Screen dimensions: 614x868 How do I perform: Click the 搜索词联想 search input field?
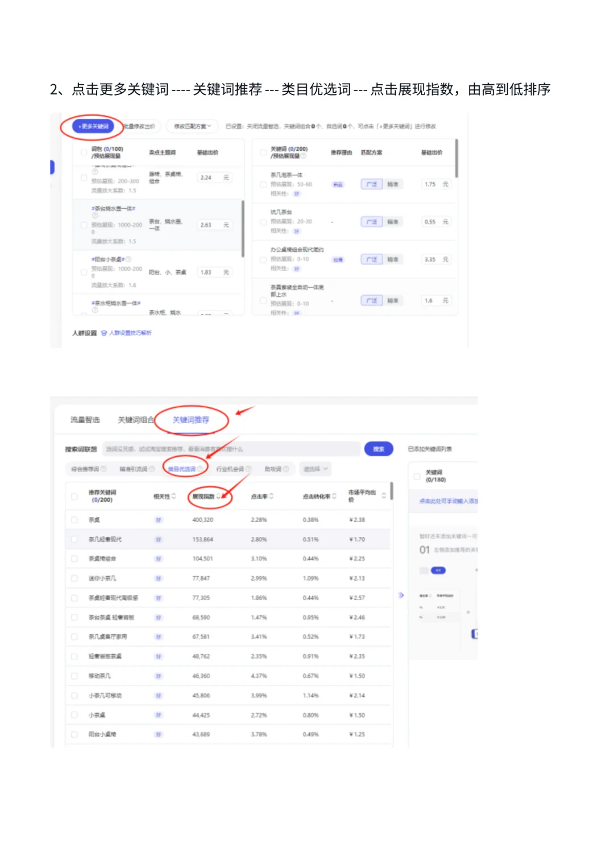click(x=231, y=449)
